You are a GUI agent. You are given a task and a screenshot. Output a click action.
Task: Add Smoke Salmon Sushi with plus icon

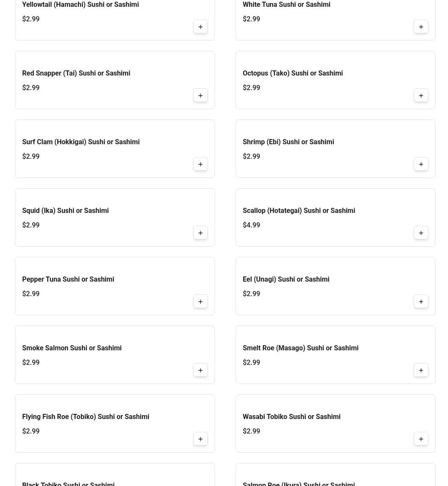point(200,370)
